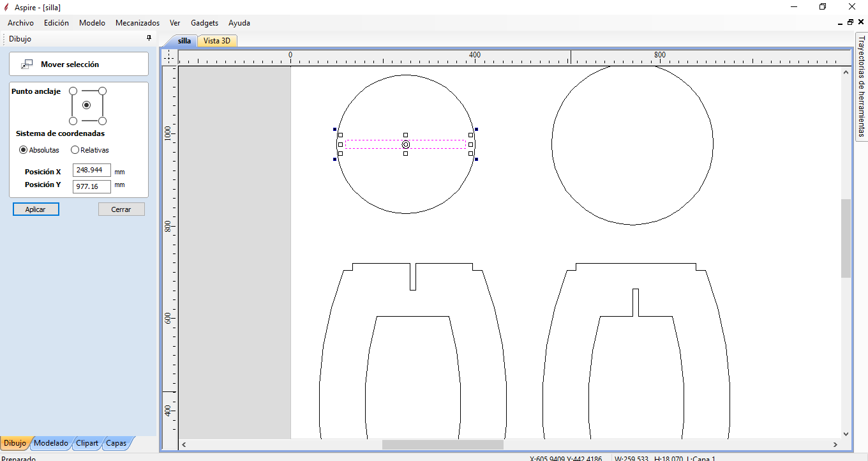Focus the Posición X input field
This screenshot has height=461, width=868.
pyautogui.click(x=92, y=170)
